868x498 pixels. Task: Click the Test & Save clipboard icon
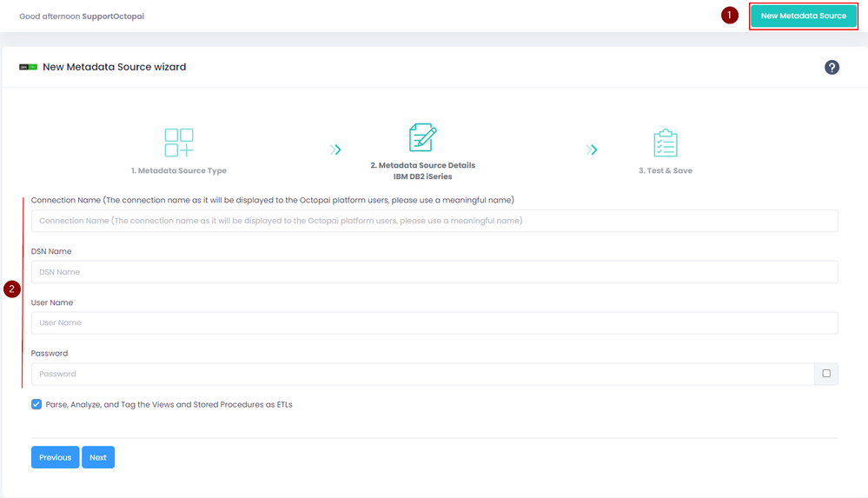(666, 143)
